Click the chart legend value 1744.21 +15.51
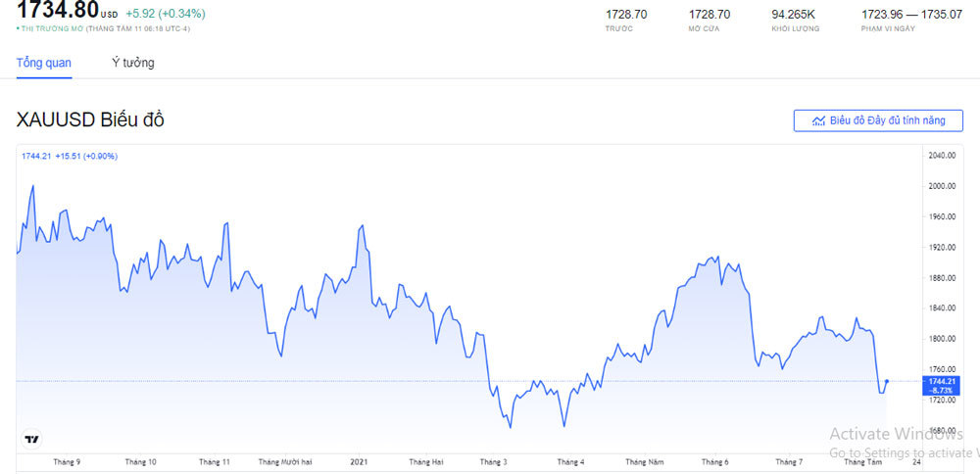The width and height of the screenshot is (980, 474). tap(69, 156)
